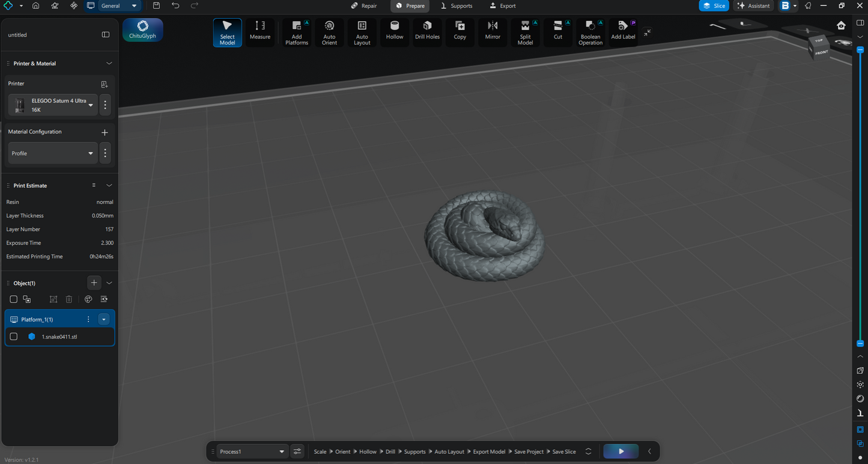Open the material Profile dropdown
This screenshot has height=464, width=868.
coord(53,153)
